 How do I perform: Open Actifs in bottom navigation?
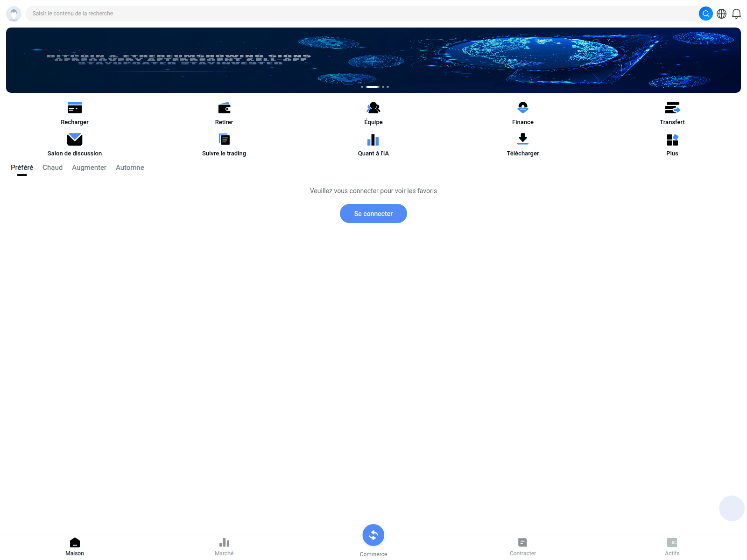672,547
